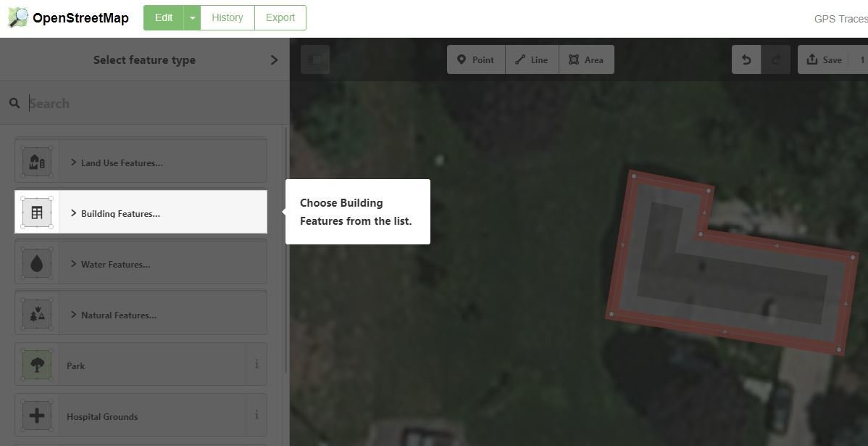The width and height of the screenshot is (868, 446).
Task: Click the Park tree icon
Action: click(37, 365)
